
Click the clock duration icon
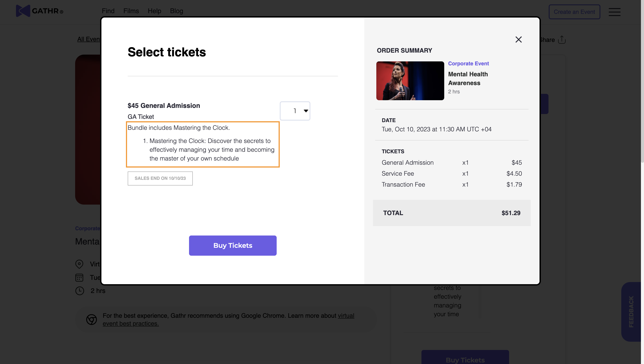[80, 291]
